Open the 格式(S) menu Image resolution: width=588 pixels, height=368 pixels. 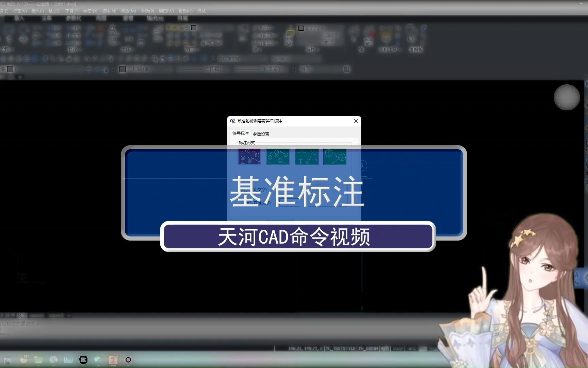(54, 11)
